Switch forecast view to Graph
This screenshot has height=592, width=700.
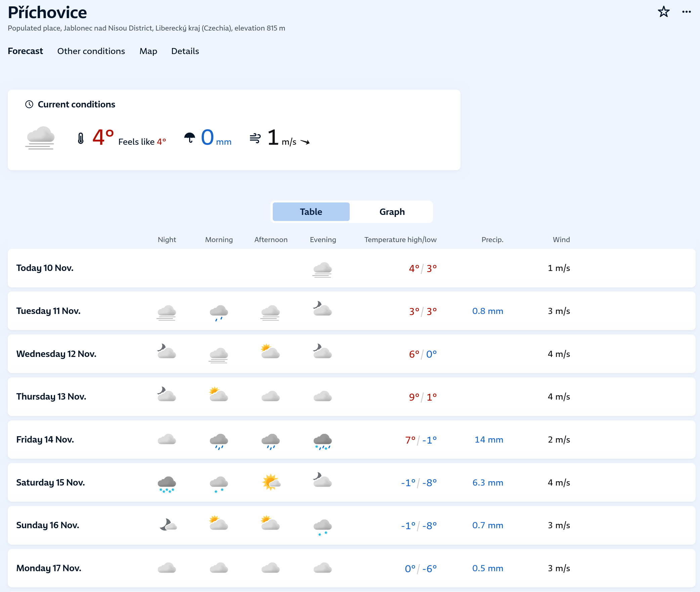[392, 212]
